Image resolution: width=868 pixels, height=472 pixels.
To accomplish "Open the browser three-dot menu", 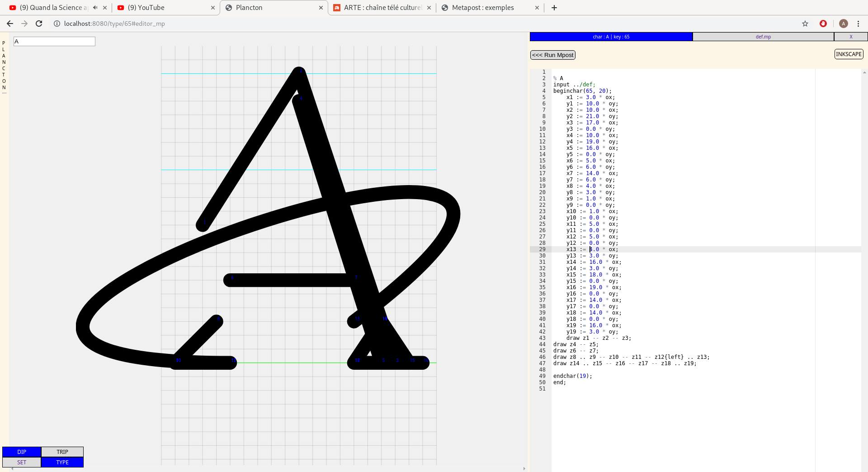I will [858, 24].
